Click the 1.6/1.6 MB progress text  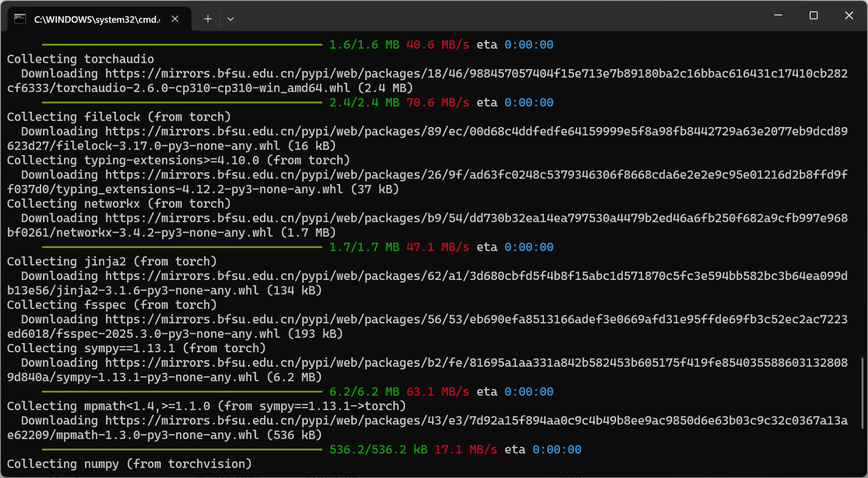(364, 45)
